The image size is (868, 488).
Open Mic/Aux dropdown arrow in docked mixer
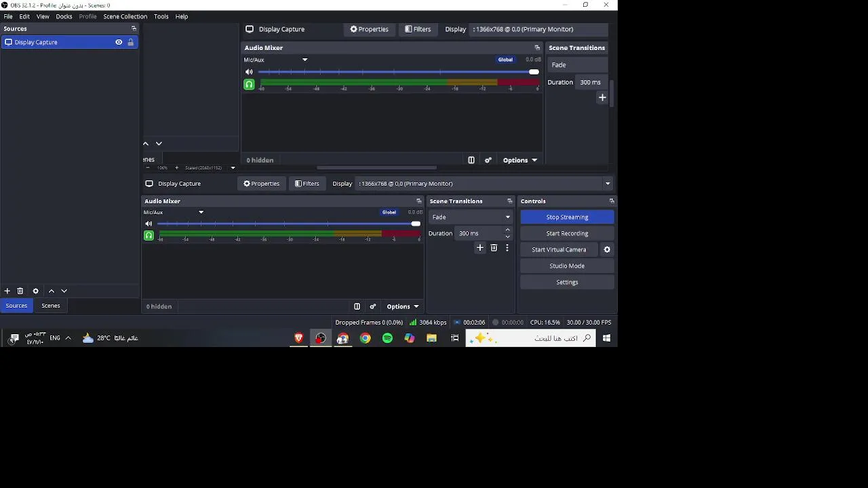coord(201,212)
